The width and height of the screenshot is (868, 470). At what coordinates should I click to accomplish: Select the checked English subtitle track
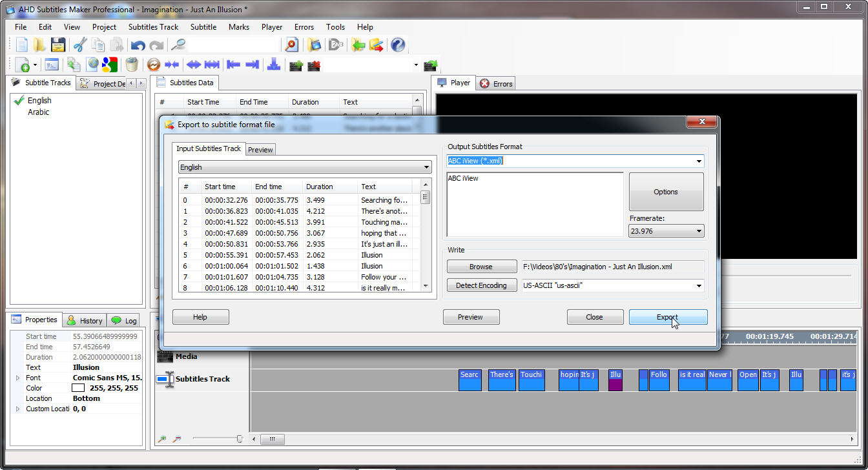(39, 100)
